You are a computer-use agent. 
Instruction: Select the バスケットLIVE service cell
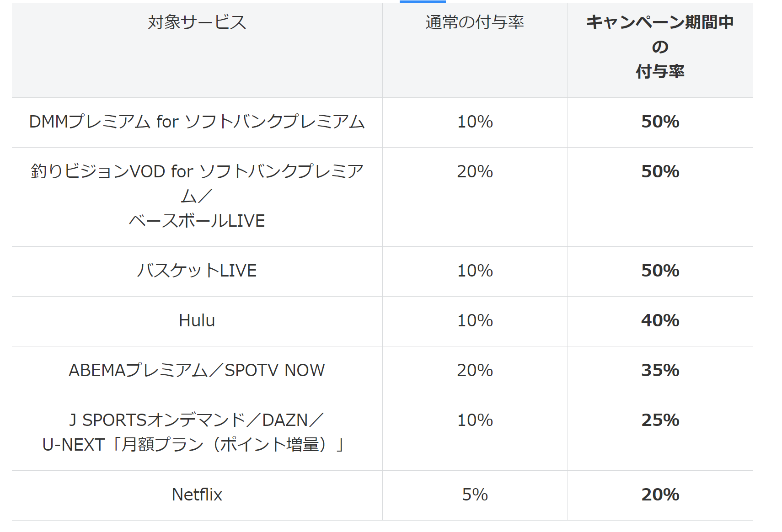click(x=197, y=271)
